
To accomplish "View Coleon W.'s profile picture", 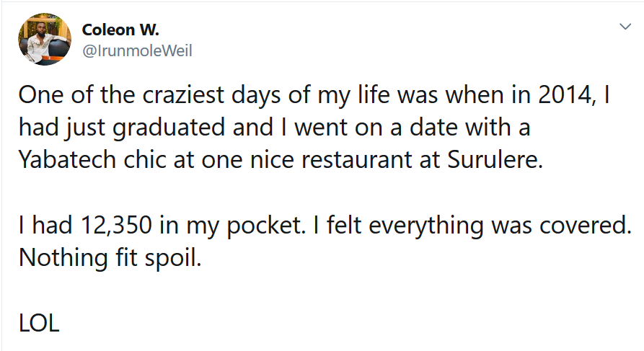I will pos(45,39).
